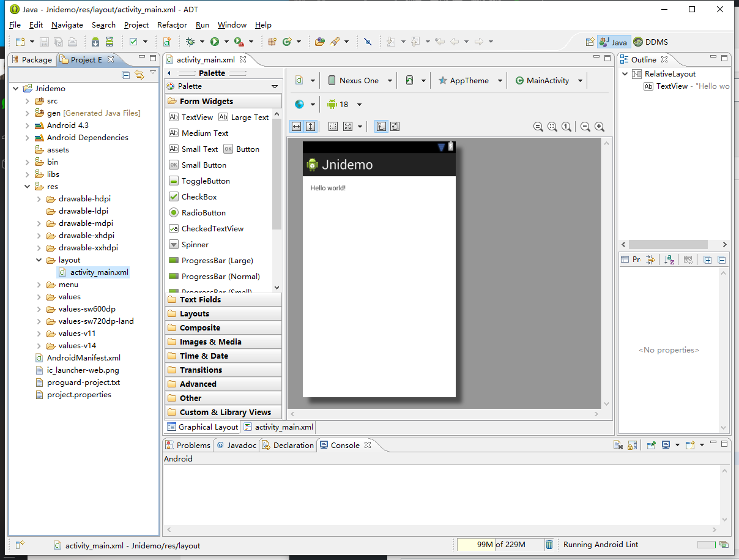The height and width of the screenshot is (560, 739).
Task: Click the Outline horizontal scrollbar
Action: tap(668, 244)
